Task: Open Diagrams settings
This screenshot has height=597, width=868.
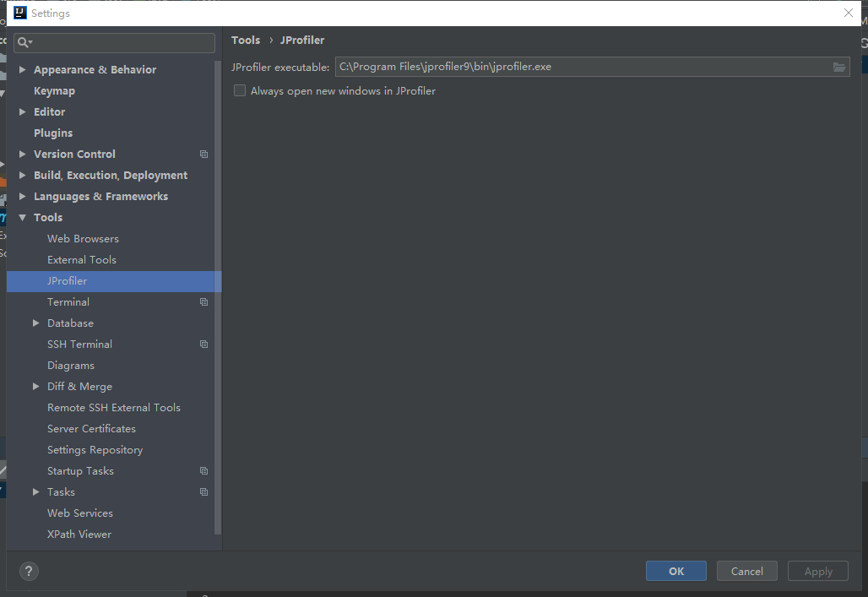Action: [71, 366]
